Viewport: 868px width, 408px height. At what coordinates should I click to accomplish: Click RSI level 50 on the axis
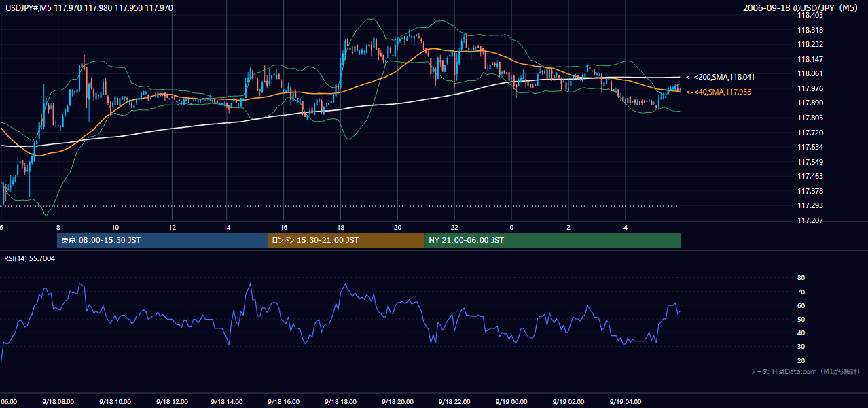[801, 319]
